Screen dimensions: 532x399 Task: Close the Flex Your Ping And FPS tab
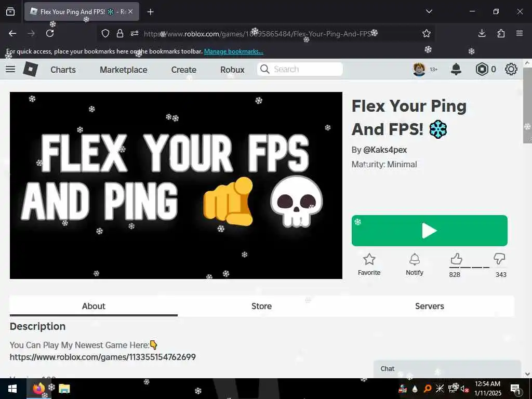(x=130, y=11)
